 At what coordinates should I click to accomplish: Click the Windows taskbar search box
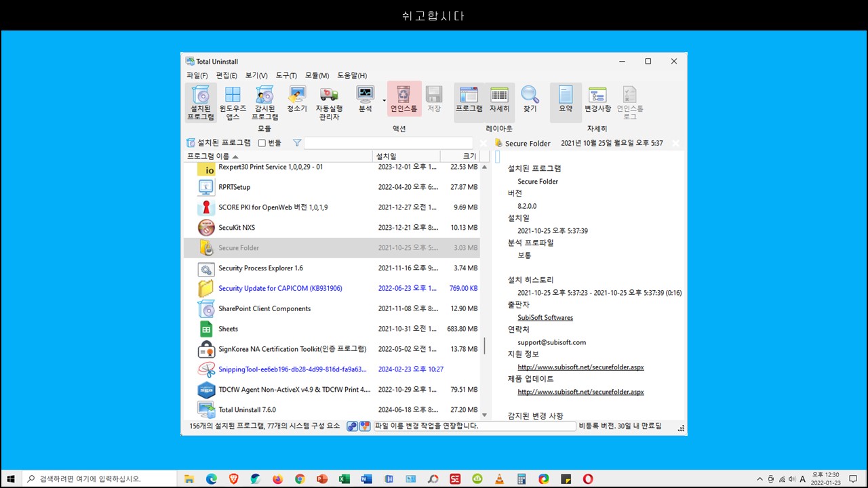[x=99, y=479]
